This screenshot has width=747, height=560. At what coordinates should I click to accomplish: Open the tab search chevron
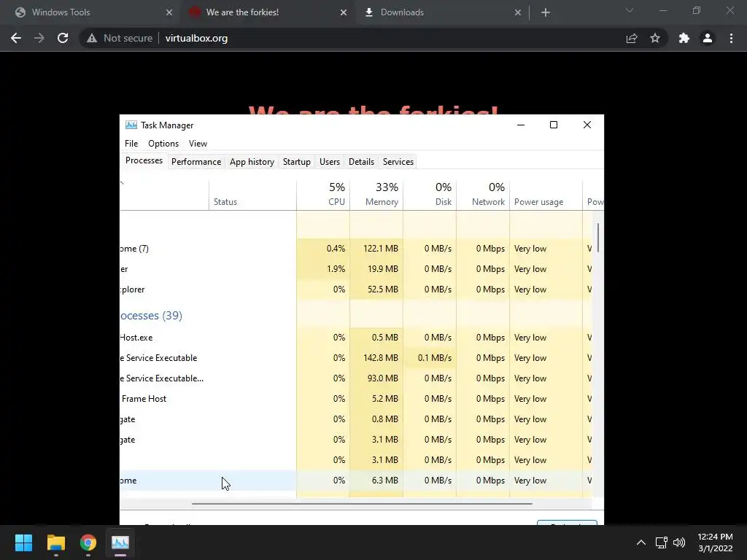tap(630, 10)
